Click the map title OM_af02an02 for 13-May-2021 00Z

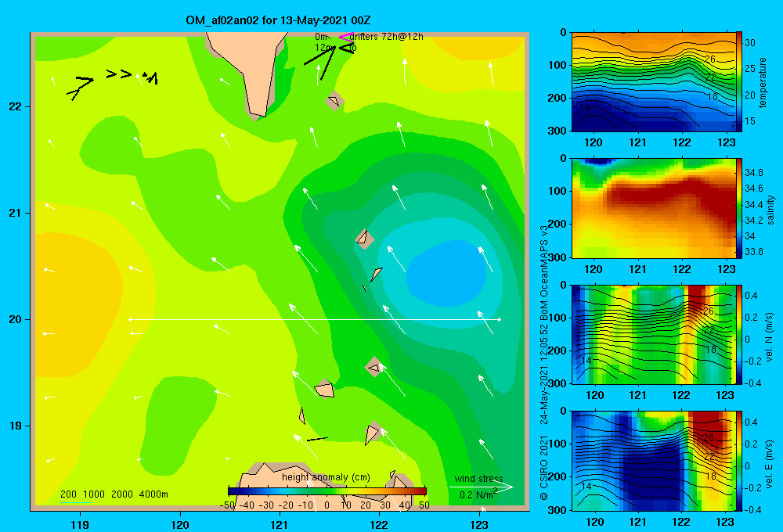[278, 20]
